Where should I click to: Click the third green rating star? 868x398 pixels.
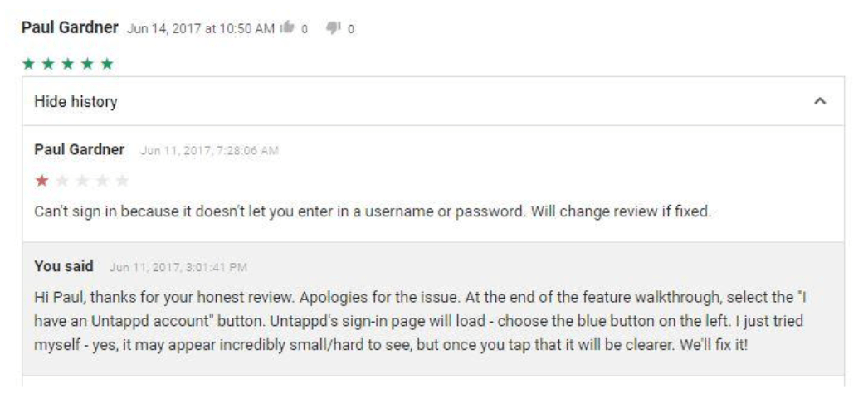pos(67,64)
